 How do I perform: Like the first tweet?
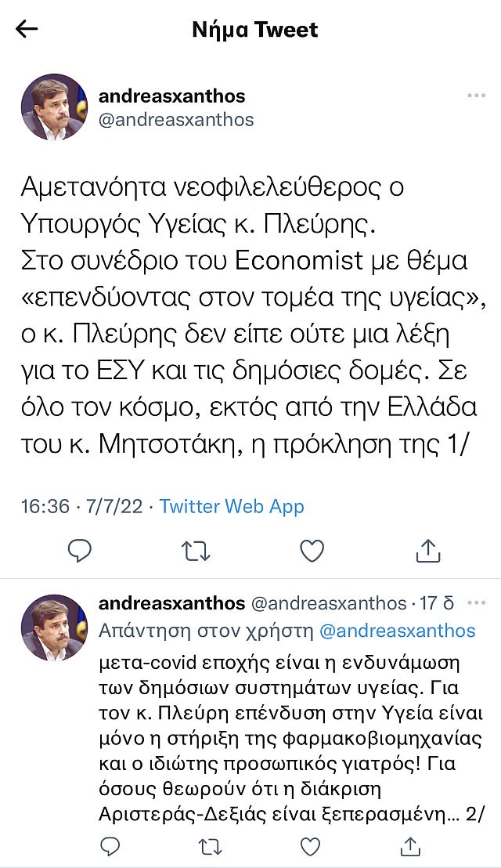click(x=312, y=552)
